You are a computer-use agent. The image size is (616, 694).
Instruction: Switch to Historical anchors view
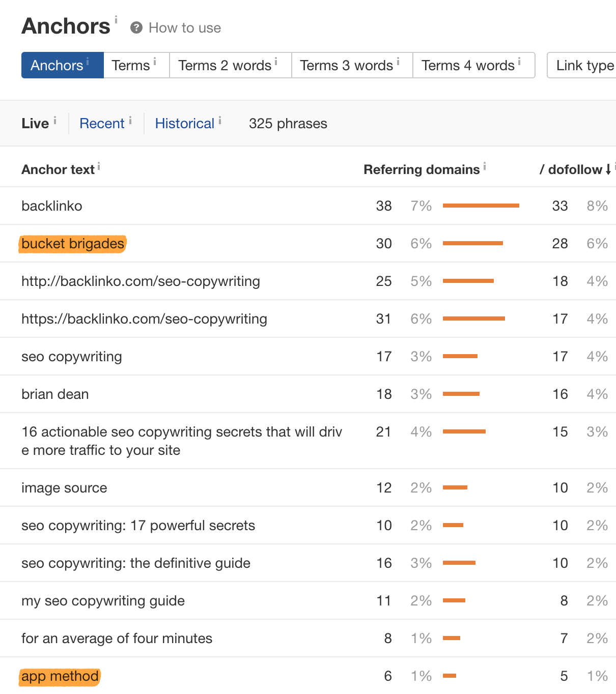coord(184,124)
